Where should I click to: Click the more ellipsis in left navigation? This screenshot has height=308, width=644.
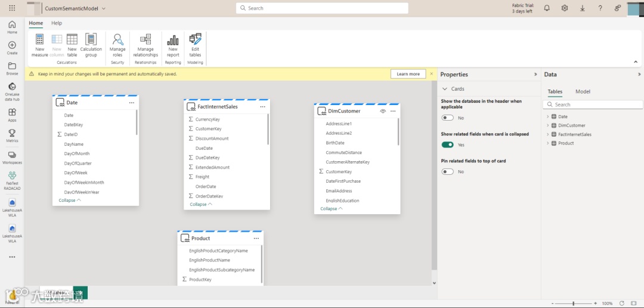(x=12, y=257)
